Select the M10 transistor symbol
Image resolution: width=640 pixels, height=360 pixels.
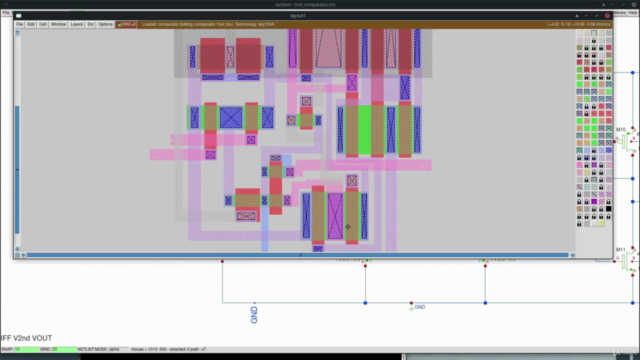[627, 141]
